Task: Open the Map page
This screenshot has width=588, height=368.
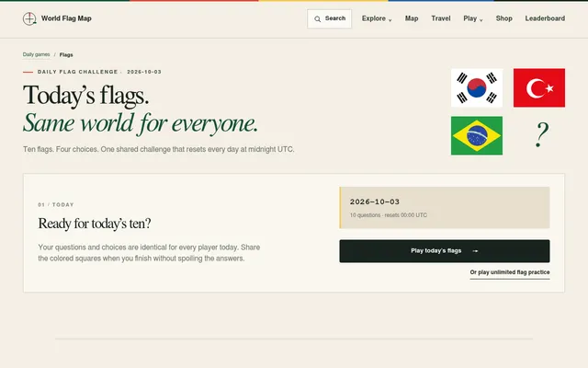Action: coord(412,18)
